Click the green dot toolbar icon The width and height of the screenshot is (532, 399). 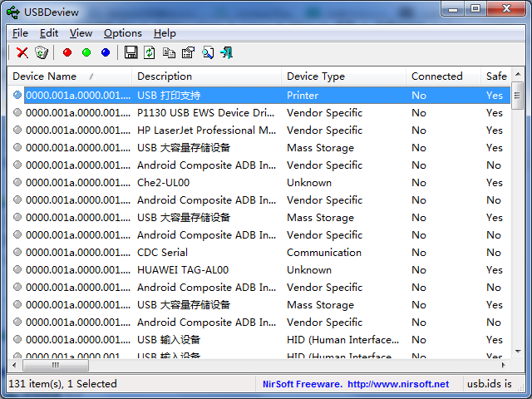coord(86,52)
